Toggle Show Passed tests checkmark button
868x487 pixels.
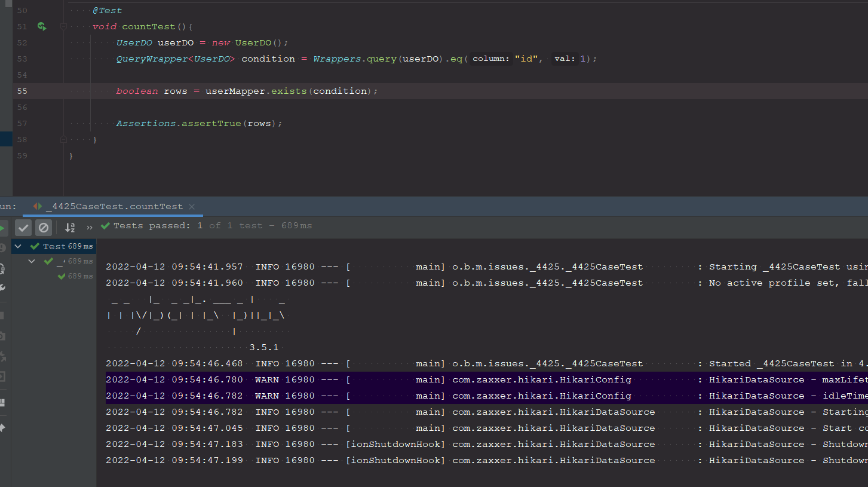coord(23,227)
